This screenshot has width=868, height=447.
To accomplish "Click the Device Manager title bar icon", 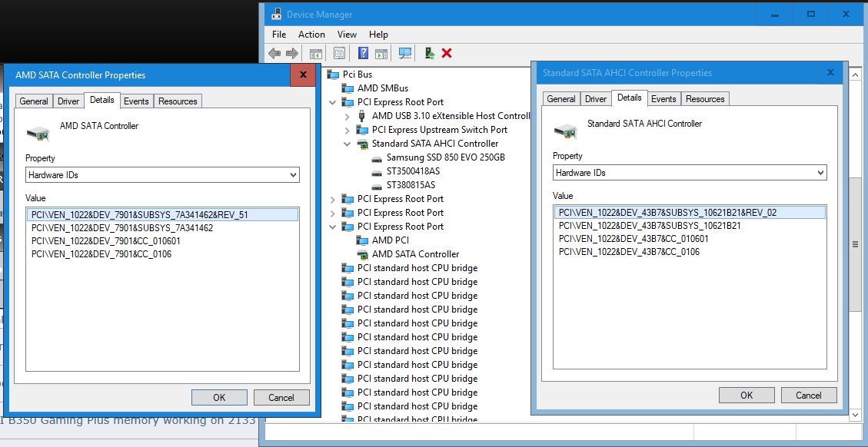I will tap(275, 15).
